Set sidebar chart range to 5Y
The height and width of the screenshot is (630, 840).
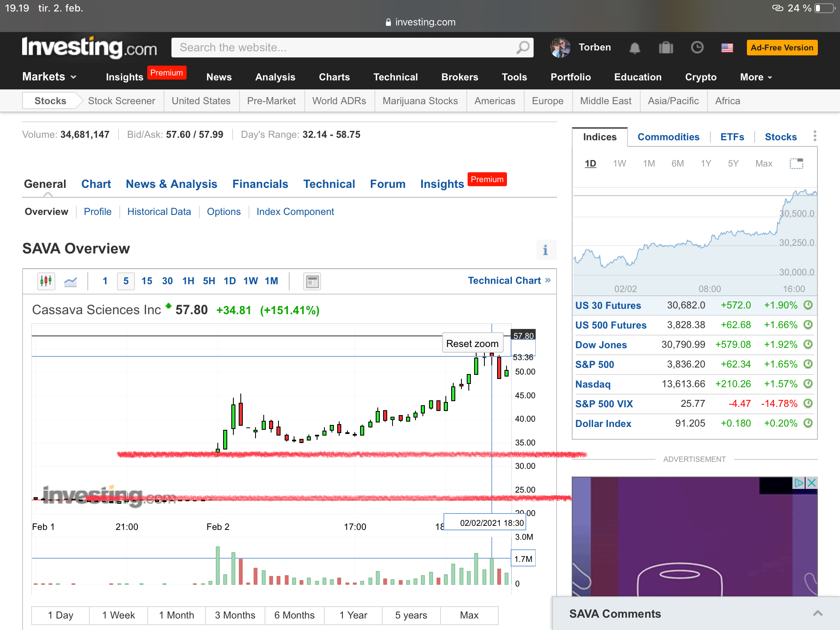point(733,164)
